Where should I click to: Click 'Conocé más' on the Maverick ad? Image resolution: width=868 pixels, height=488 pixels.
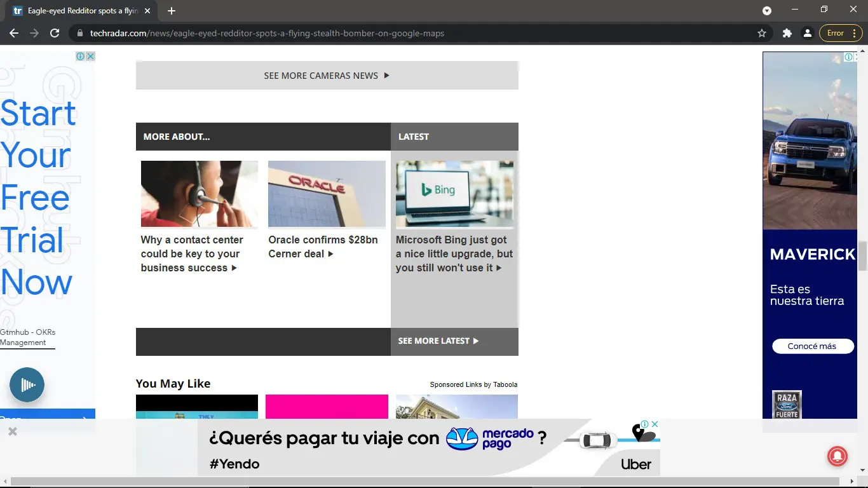coord(812,346)
